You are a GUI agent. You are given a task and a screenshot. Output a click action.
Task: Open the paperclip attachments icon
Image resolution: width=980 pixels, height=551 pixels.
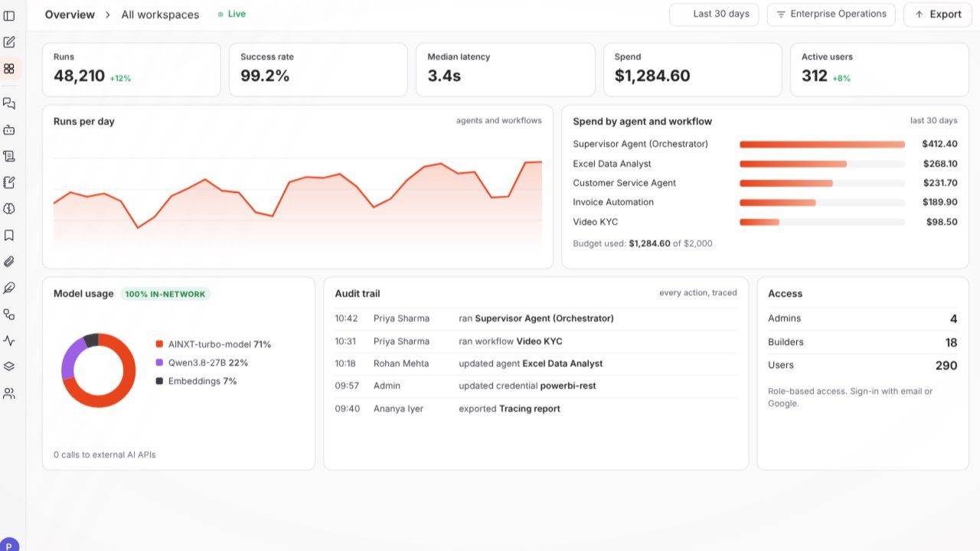click(9, 262)
